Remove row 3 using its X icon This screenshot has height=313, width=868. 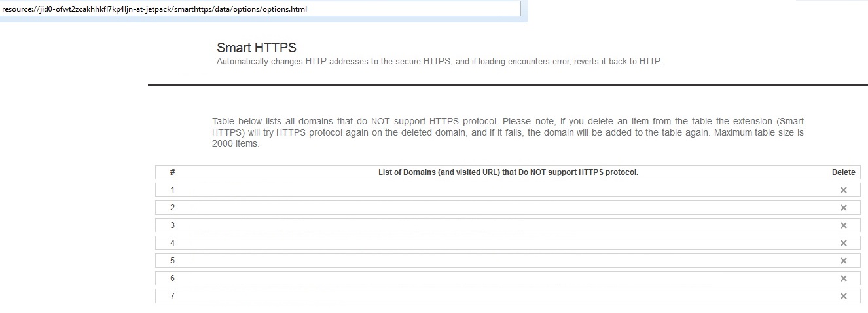click(x=843, y=225)
